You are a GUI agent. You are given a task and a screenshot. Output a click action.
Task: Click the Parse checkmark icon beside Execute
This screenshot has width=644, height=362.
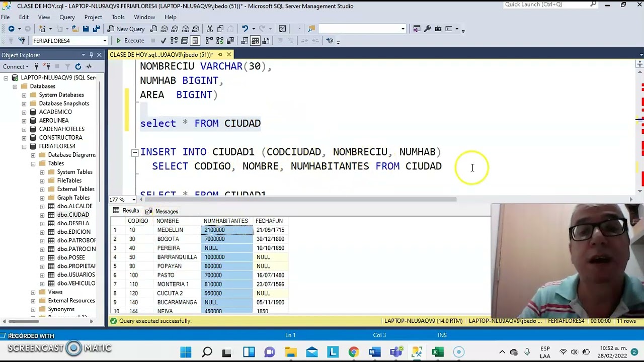[163, 41]
